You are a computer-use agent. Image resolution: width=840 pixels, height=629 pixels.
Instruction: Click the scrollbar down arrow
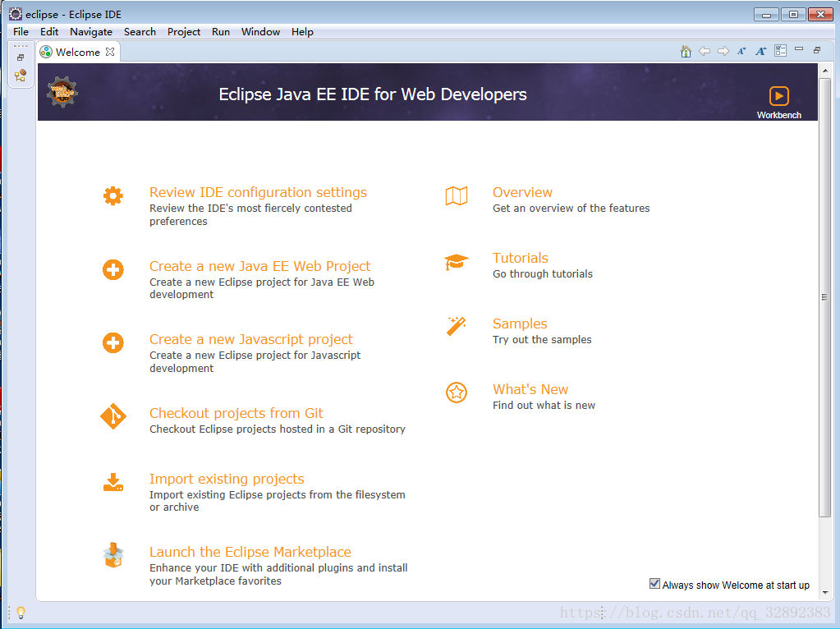click(824, 593)
